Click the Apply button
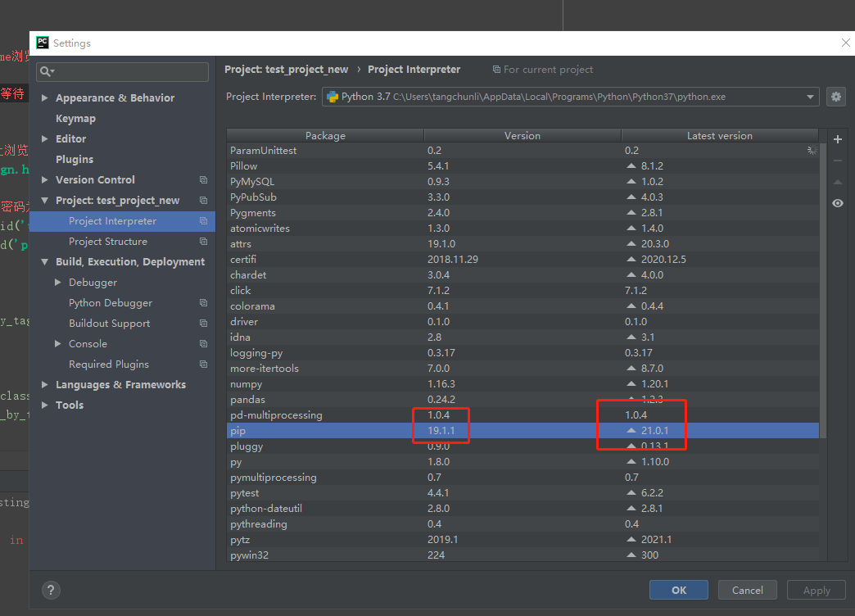This screenshot has height=616, width=855. (817, 590)
